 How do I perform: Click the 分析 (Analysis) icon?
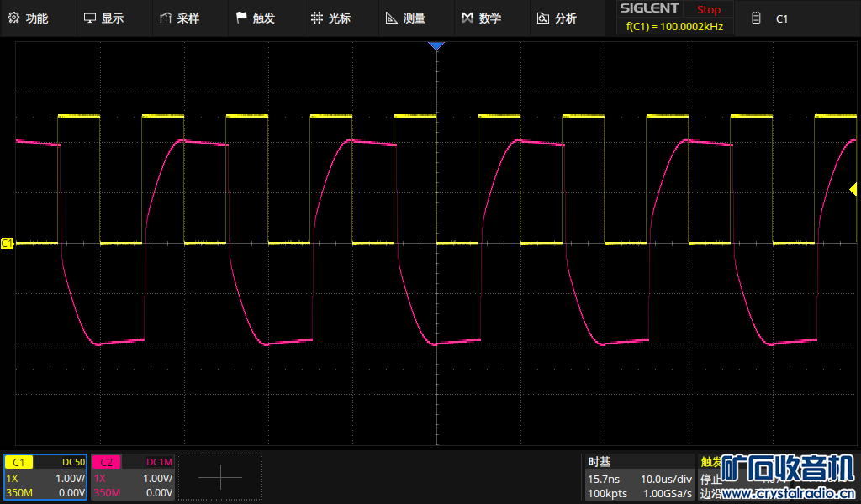click(x=542, y=18)
